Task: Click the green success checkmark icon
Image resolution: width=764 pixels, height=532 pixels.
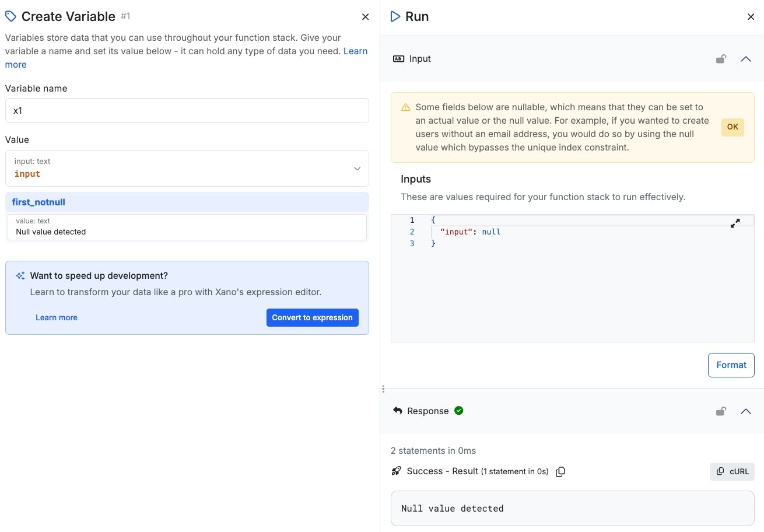Action: point(459,411)
